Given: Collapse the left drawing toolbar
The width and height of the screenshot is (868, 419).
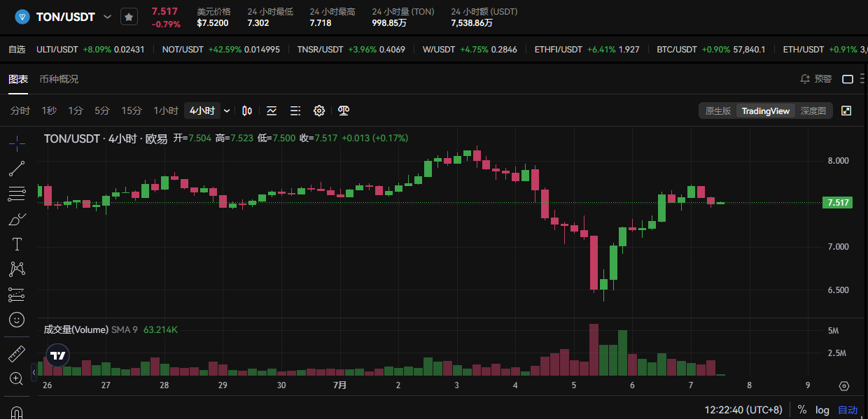Looking at the screenshot, I should tap(34, 374).
